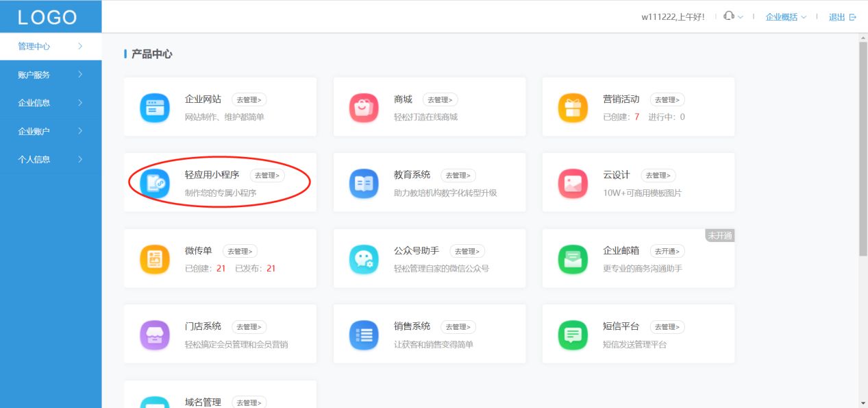
Task: Select the 云设计 image icon
Action: [573, 184]
